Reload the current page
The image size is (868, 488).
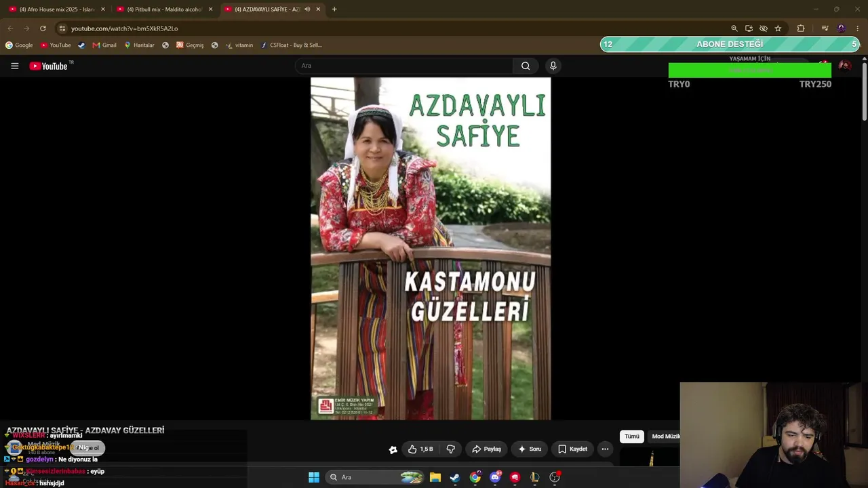43,28
